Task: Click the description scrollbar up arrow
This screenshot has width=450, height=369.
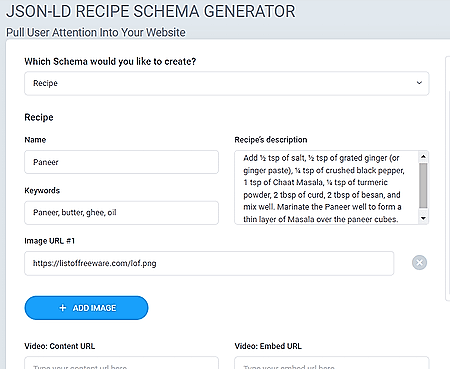Action: (423, 156)
